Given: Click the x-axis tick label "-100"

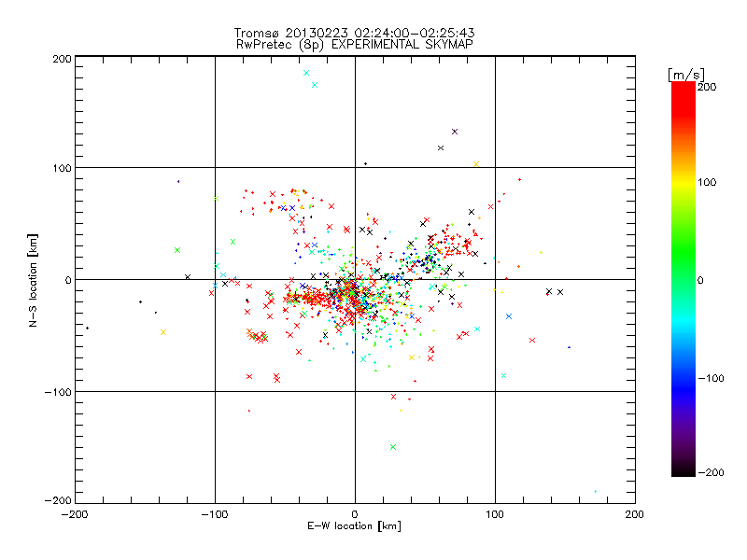Looking at the screenshot, I should (x=215, y=514).
